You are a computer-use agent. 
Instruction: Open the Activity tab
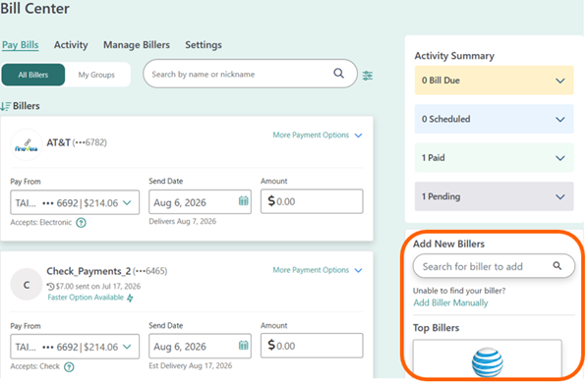pos(71,45)
